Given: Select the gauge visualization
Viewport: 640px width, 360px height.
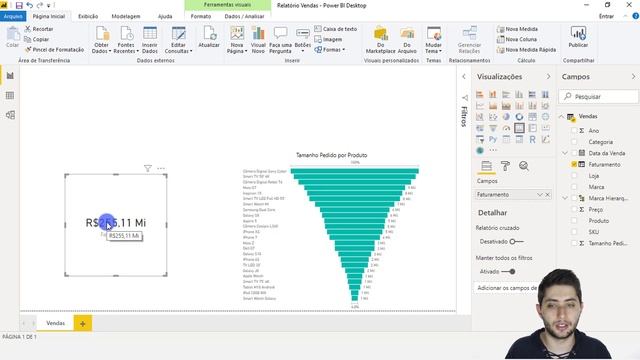Looking at the screenshot, I should (x=506, y=128).
